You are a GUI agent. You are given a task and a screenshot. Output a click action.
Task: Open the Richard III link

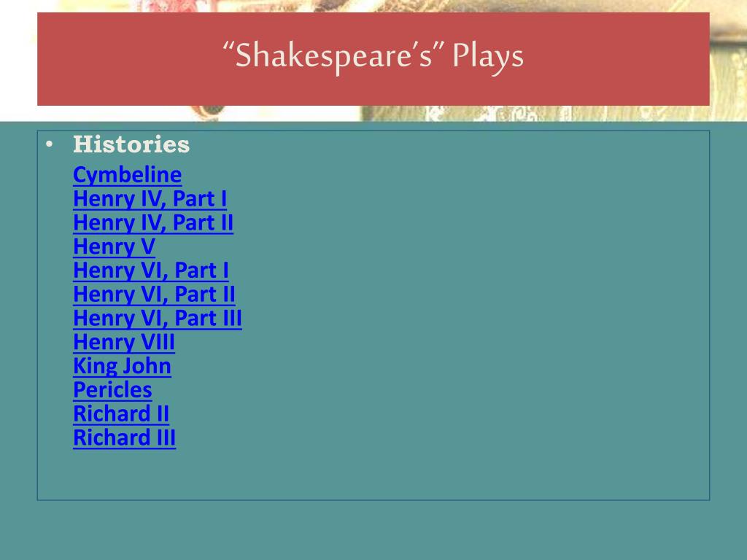124,437
